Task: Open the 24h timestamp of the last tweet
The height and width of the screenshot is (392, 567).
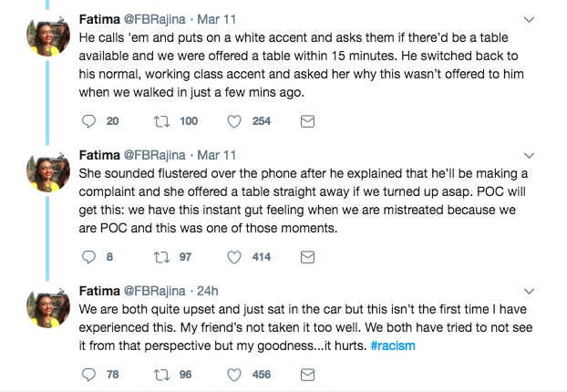Action: [208, 291]
